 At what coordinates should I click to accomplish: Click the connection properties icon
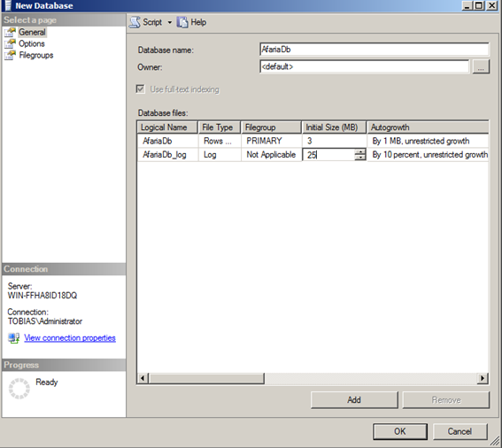pos(14,338)
